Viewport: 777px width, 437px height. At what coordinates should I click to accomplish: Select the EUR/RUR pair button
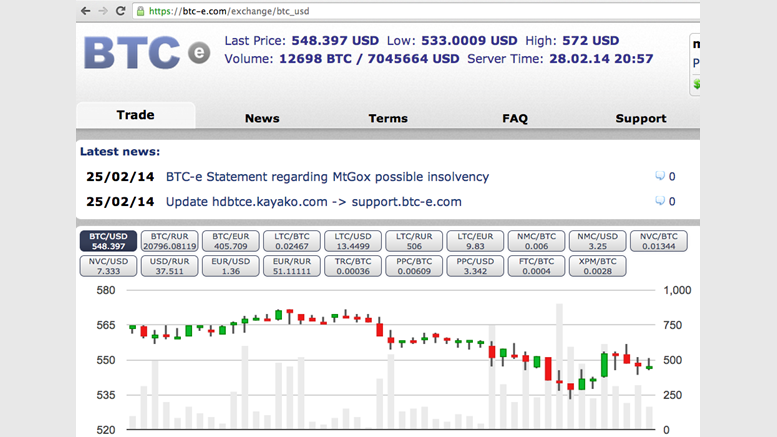tap(292, 266)
